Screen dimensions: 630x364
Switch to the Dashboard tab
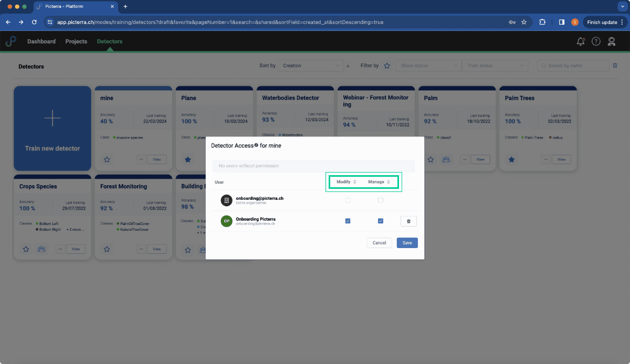coord(41,41)
